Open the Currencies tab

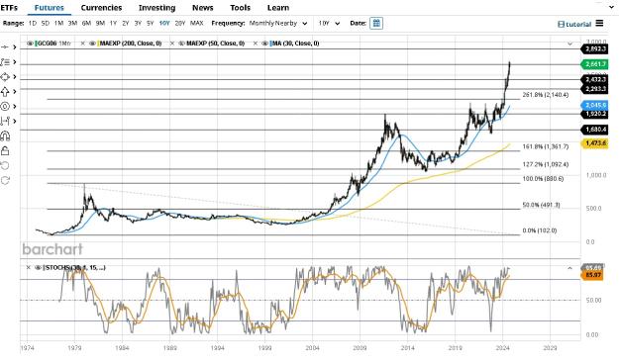[x=101, y=8]
